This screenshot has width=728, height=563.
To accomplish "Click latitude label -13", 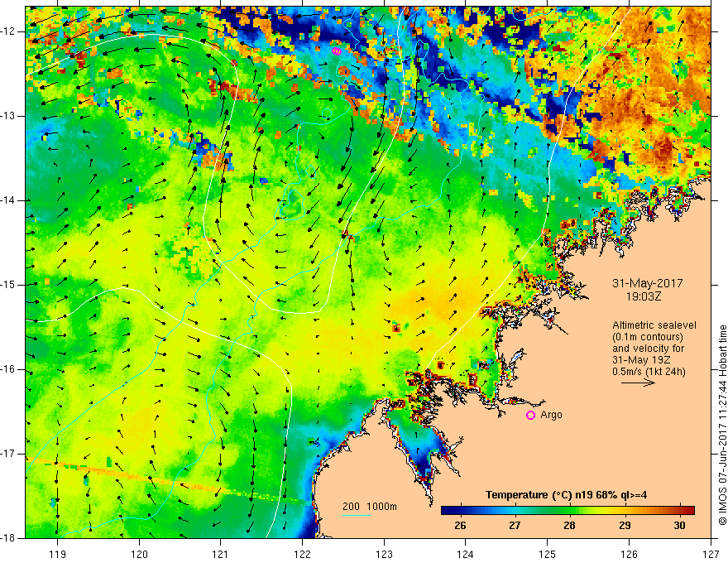I will [8, 116].
